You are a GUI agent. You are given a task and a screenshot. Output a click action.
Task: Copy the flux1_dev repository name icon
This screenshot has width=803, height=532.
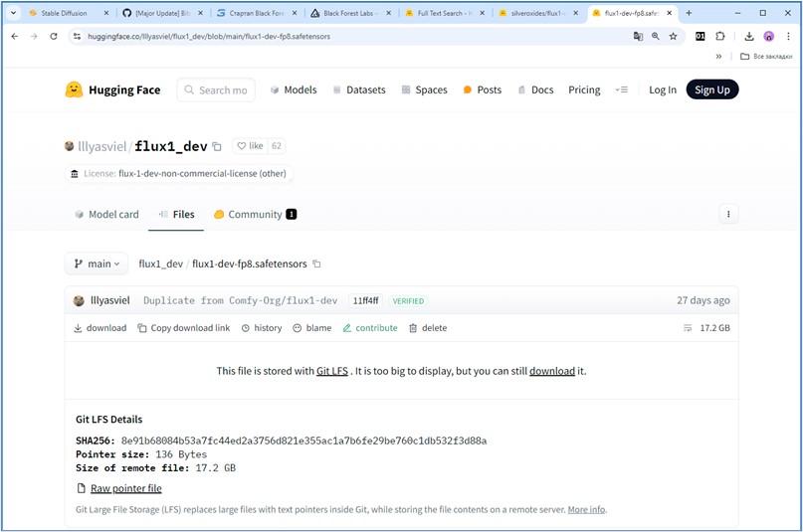217,146
